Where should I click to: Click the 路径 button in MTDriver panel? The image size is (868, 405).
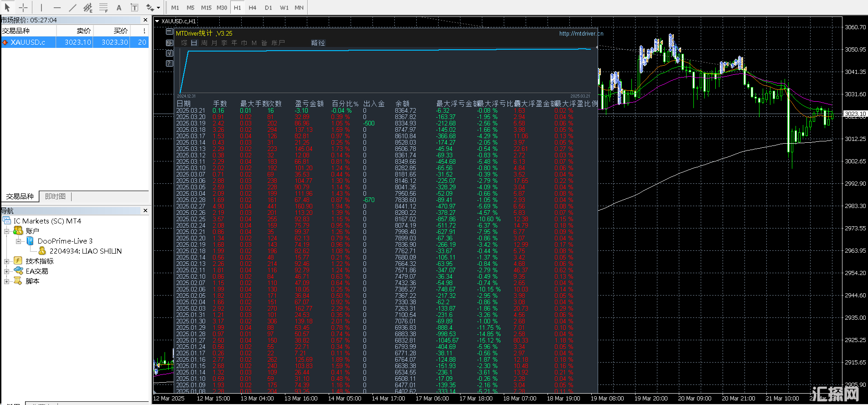click(x=318, y=43)
